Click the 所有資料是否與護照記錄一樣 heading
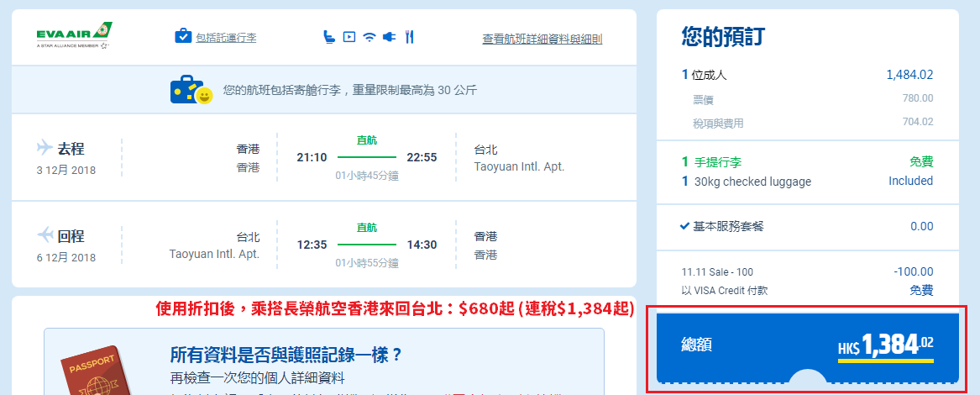This screenshot has width=980, height=395. pos(287,355)
